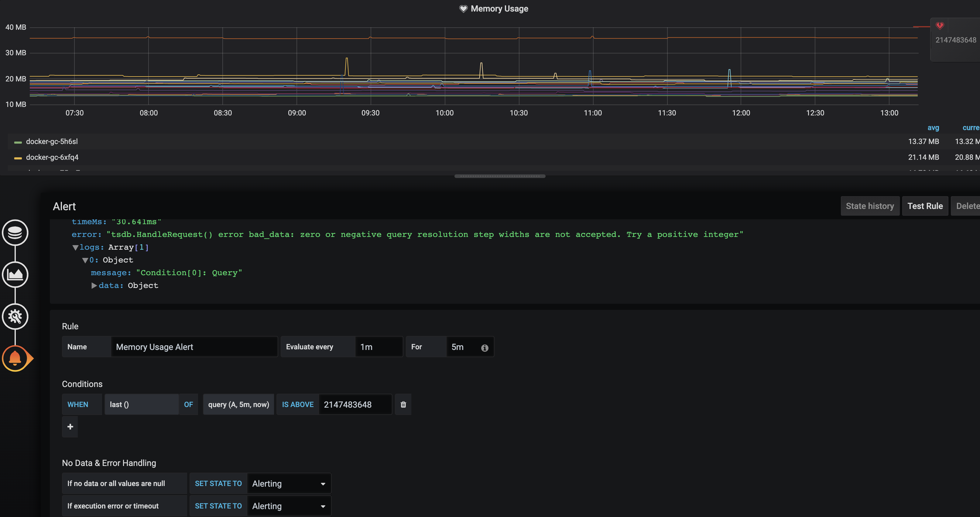
Task: Open the State history view
Action: [870, 206]
